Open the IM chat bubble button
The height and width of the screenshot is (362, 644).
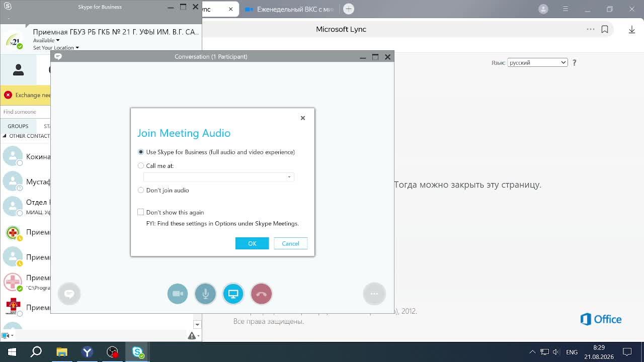coord(69,294)
